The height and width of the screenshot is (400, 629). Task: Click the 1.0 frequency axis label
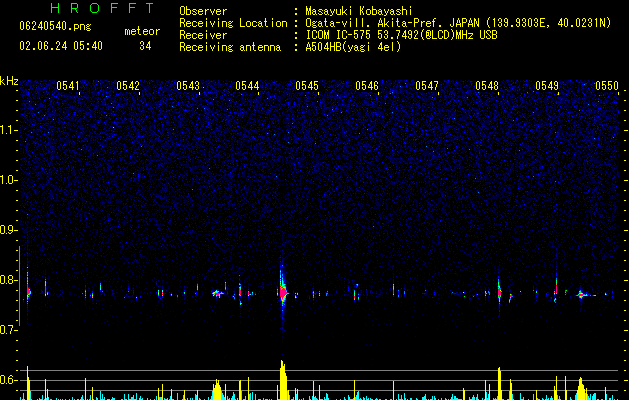tap(8, 180)
